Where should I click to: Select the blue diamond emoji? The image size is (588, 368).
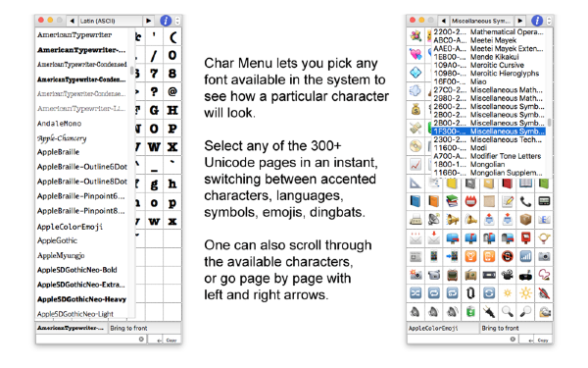click(x=416, y=73)
